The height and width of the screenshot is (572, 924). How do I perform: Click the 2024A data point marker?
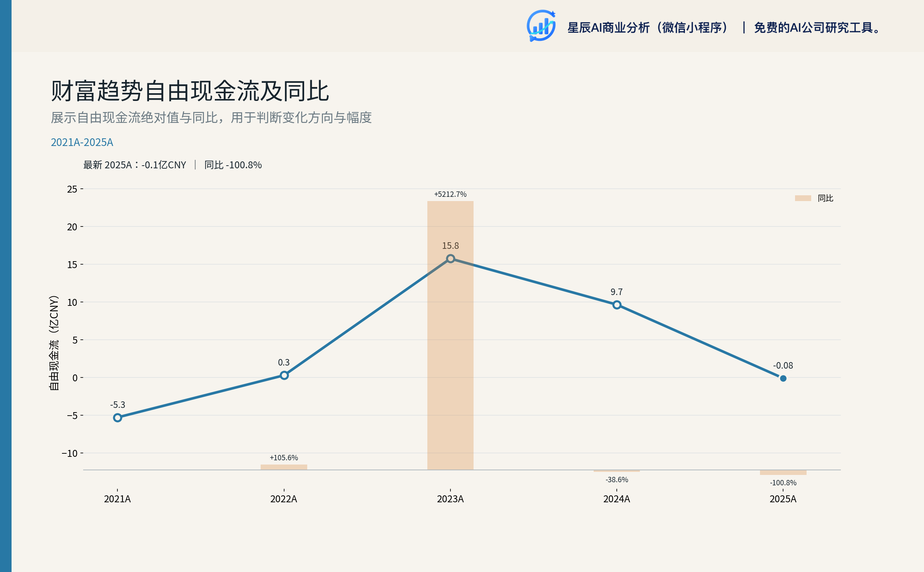point(617,305)
